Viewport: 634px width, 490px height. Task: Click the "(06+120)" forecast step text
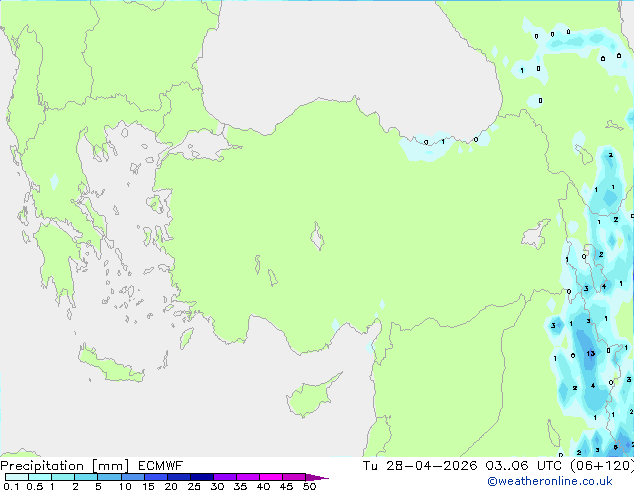click(x=602, y=466)
